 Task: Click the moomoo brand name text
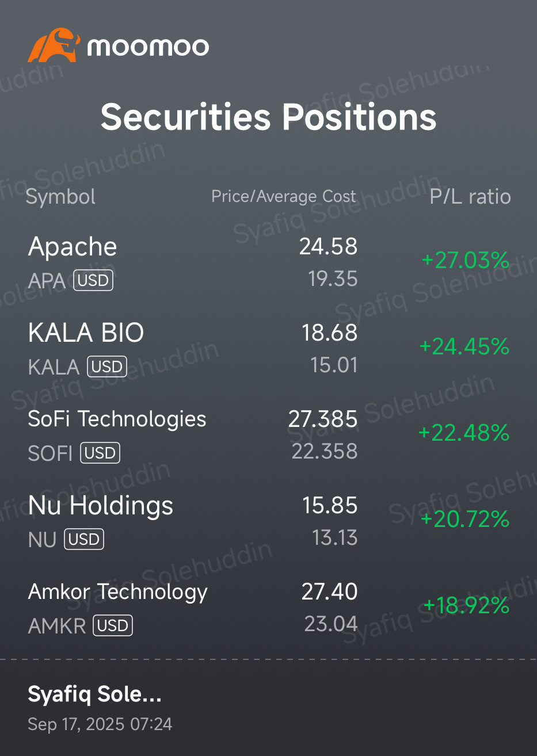pos(148,46)
